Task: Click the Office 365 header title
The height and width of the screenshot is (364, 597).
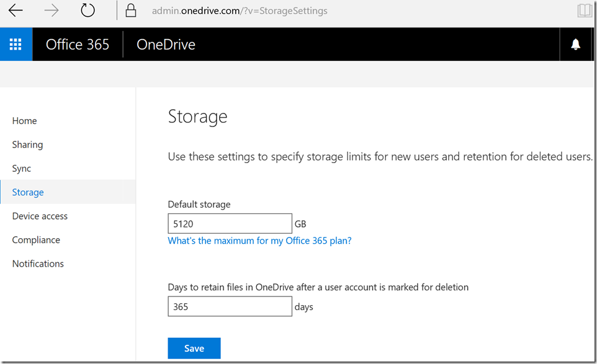Action: pyautogui.click(x=78, y=45)
